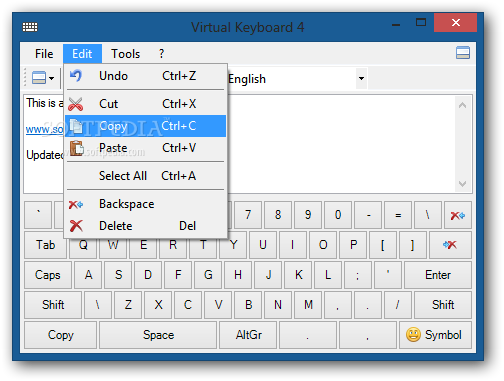Open the Symbol smiley key

tap(435, 335)
